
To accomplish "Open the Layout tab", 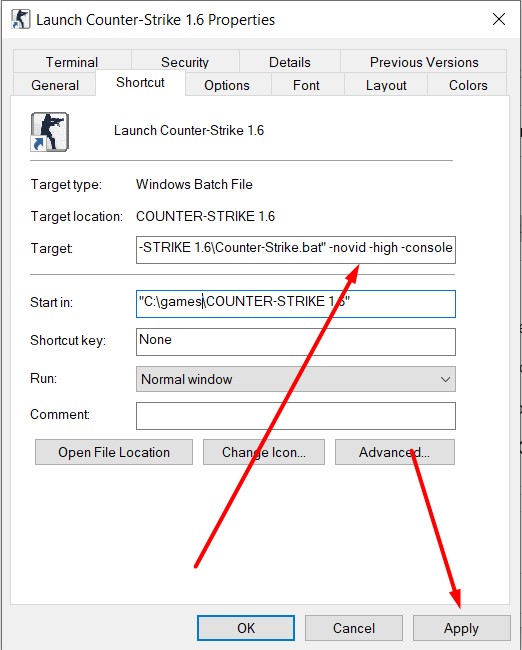I will [386, 85].
